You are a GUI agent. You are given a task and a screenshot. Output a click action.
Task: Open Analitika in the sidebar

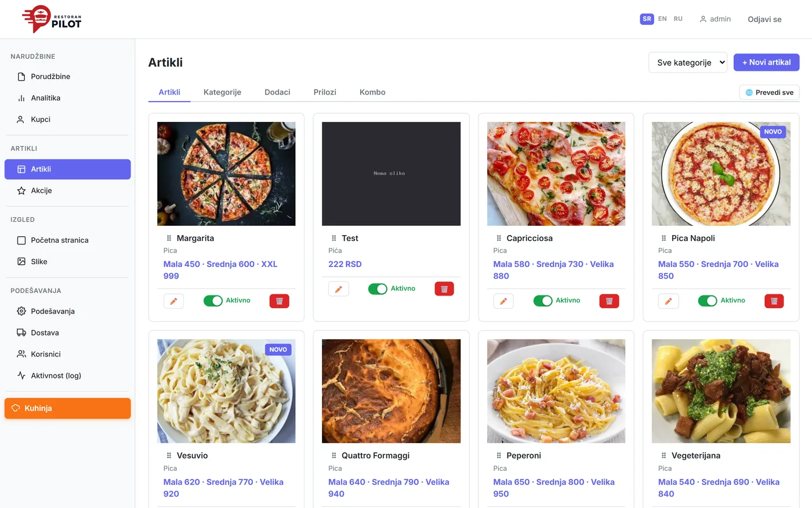(68, 98)
